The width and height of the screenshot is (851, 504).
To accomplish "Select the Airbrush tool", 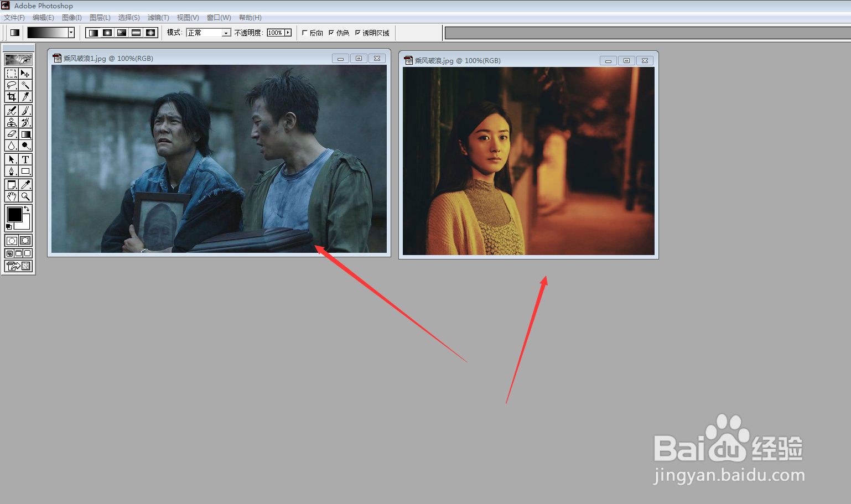I will point(12,111).
